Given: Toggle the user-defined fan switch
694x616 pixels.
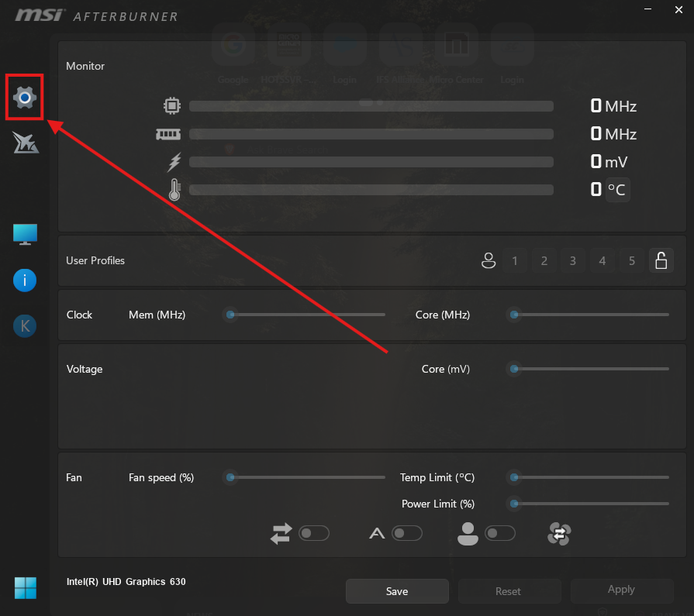Looking at the screenshot, I should (500, 533).
